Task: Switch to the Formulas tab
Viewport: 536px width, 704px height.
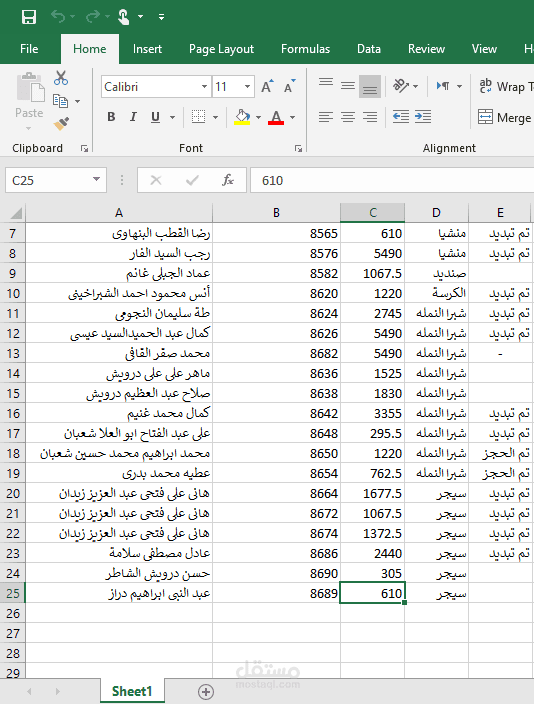Action: click(x=305, y=49)
